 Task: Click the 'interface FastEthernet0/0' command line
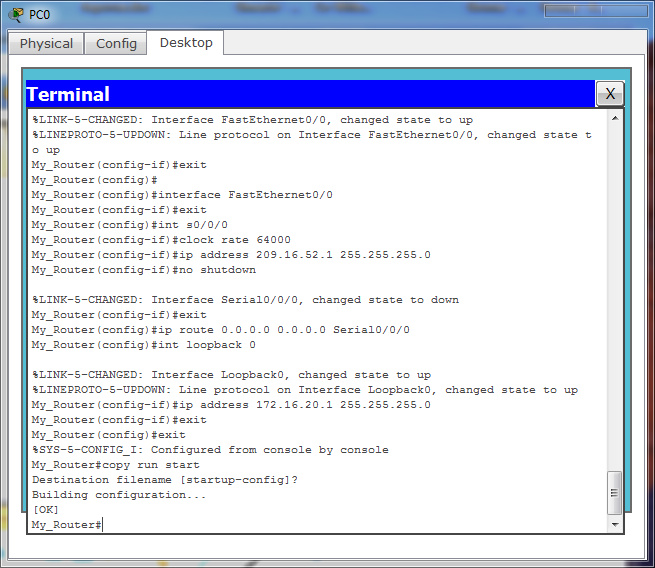[182, 195]
